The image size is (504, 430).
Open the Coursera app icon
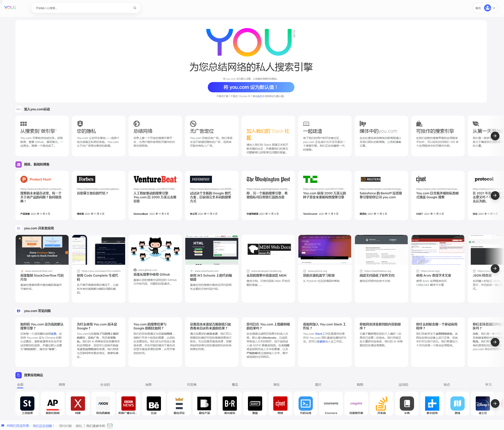(x=331, y=403)
